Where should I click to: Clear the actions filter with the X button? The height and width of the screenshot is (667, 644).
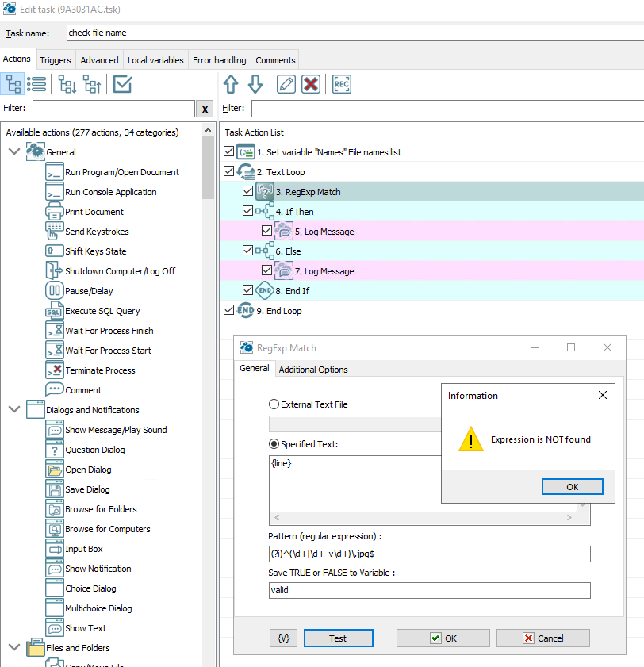click(205, 107)
